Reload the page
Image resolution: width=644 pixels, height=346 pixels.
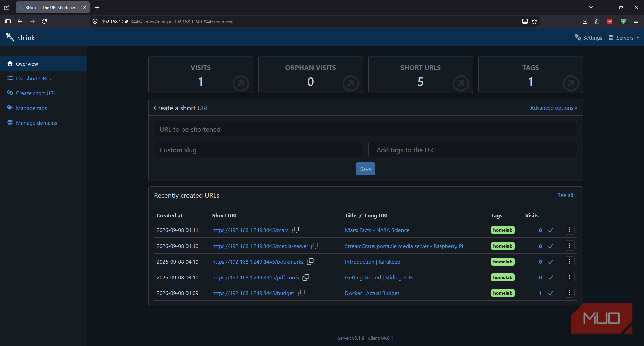[44, 21]
